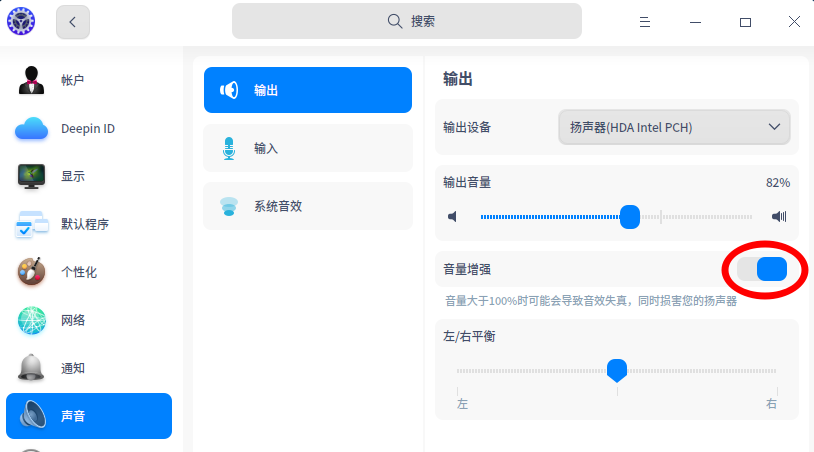Click the 搜索 search field
Image resolution: width=814 pixels, height=452 pixels.
tap(406, 21)
